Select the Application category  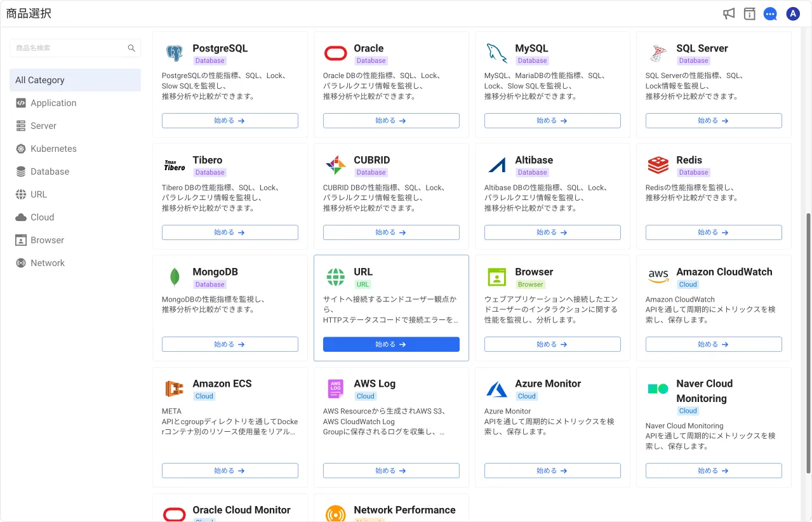(75, 103)
